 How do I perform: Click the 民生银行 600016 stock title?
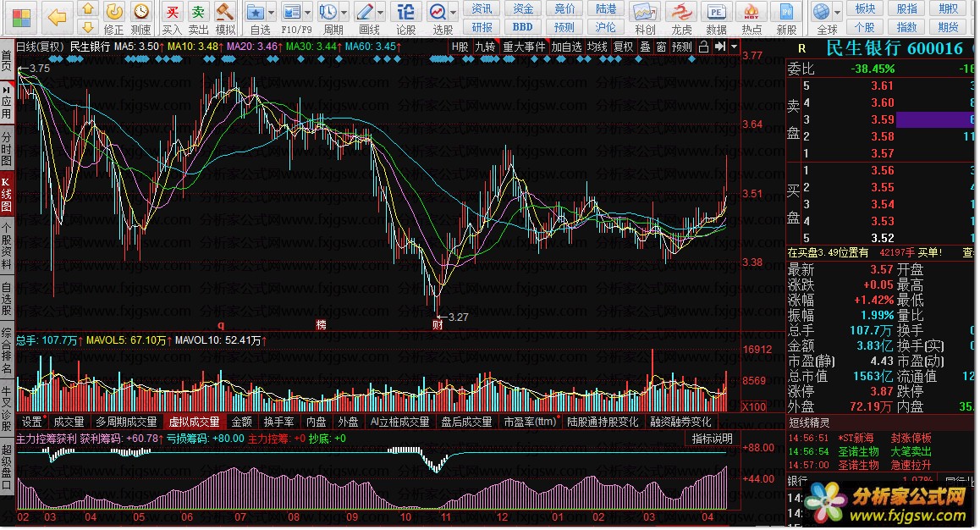click(x=895, y=48)
